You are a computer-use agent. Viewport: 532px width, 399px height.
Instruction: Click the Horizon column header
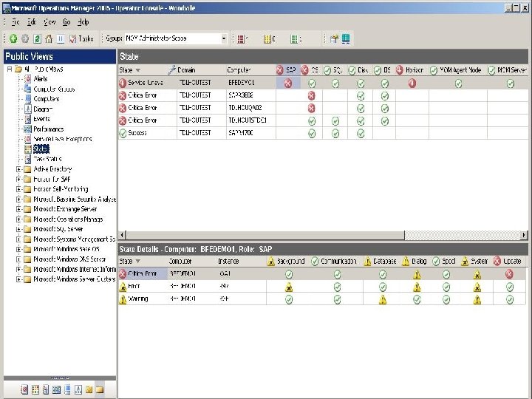pos(412,70)
